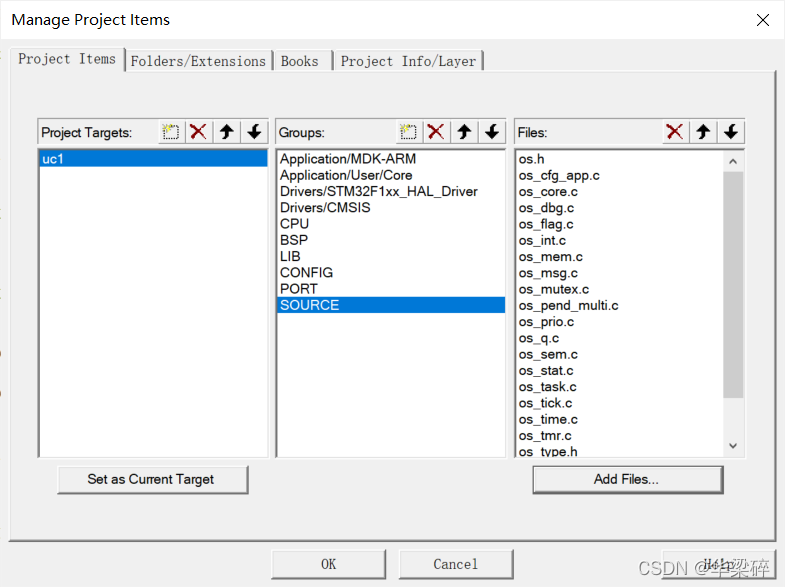Select the os_task.c file
Image resolution: width=785 pixels, height=587 pixels.
pos(620,387)
